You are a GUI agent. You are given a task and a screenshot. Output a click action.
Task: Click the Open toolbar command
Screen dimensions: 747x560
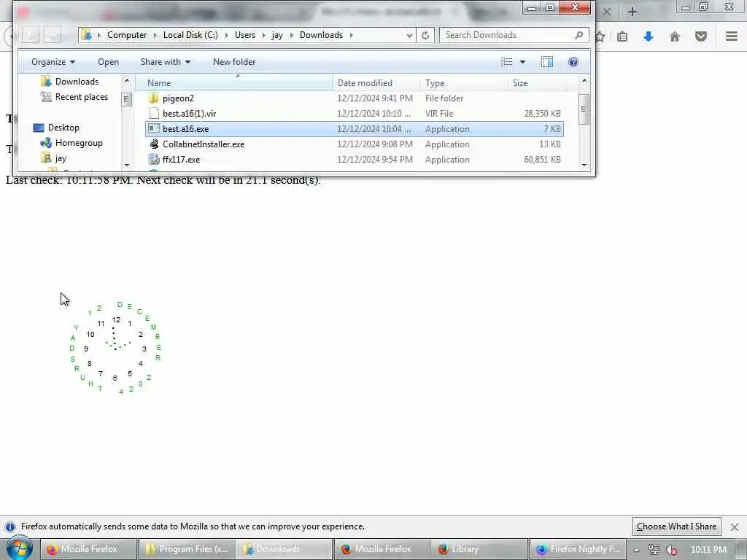[108, 62]
